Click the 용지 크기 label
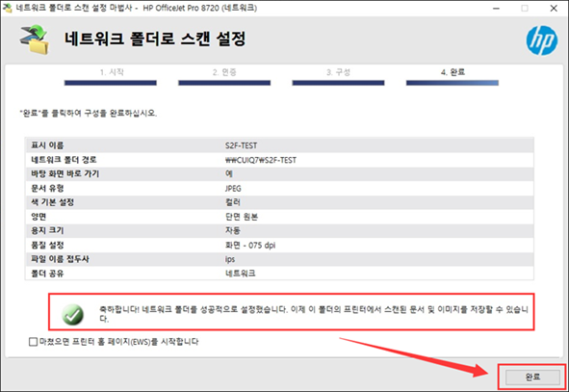The width and height of the screenshot is (569, 392). point(47,230)
